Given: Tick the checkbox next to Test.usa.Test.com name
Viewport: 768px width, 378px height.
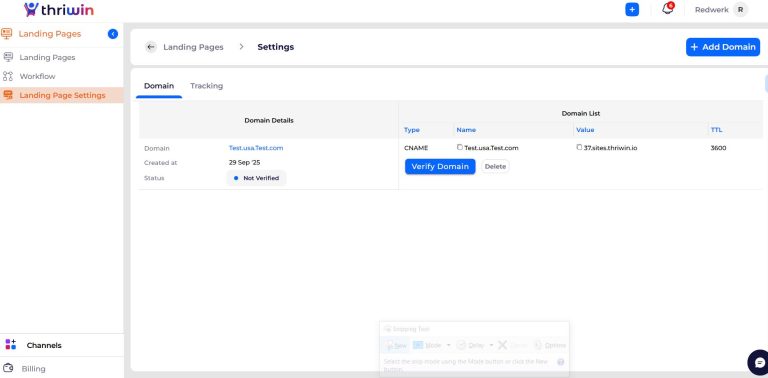Looking at the screenshot, I should click(459, 147).
